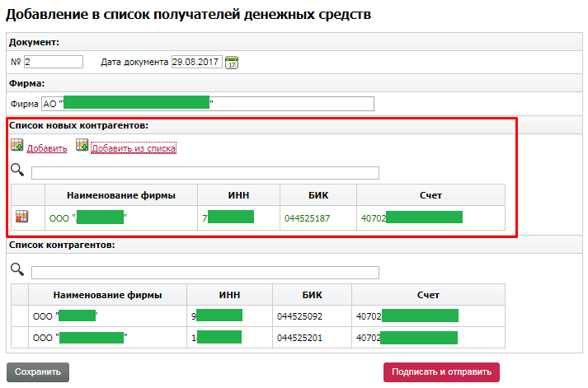Open the calendar date picker icon
Screen dimensions: 588x388
point(232,63)
